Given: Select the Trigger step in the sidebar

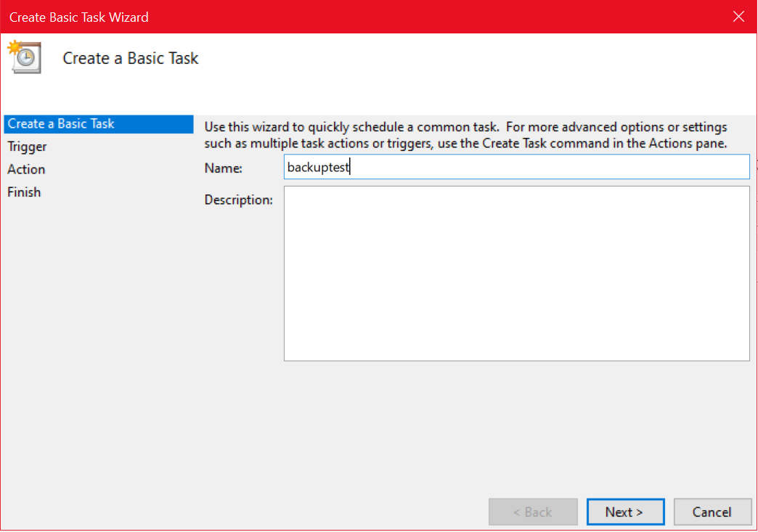Looking at the screenshot, I should click(27, 147).
